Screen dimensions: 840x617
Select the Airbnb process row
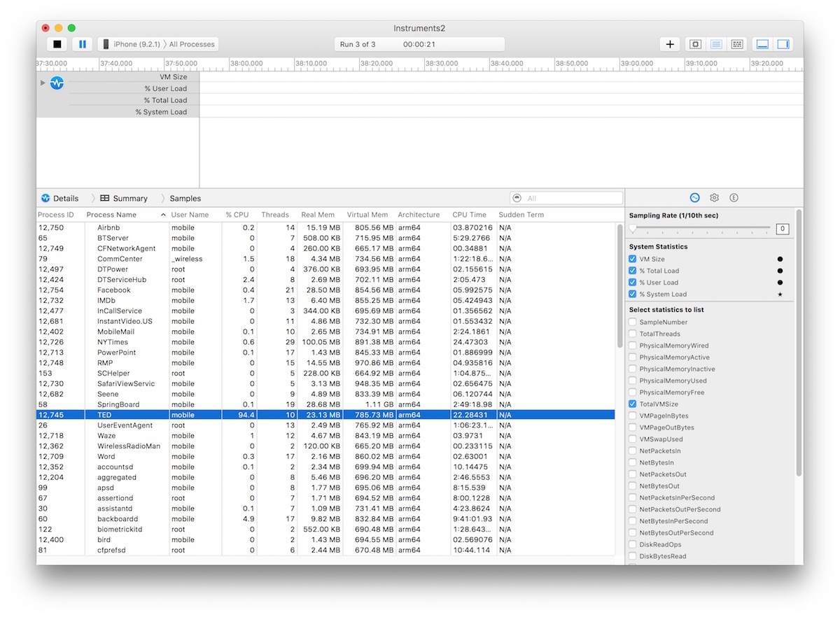(x=325, y=227)
